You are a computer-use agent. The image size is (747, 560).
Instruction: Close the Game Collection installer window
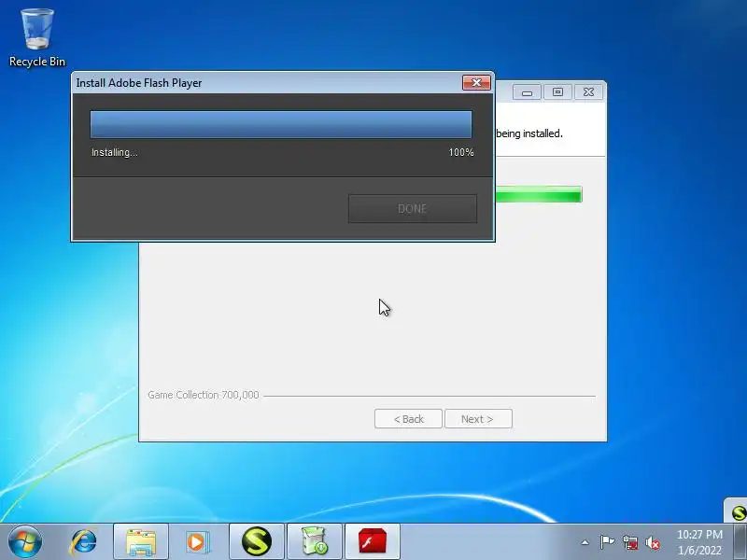tap(589, 92)
